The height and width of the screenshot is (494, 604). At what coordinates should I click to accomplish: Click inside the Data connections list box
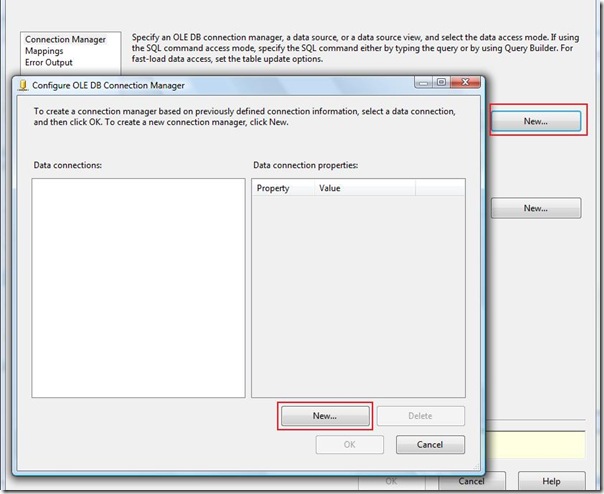tap(138, 288)
